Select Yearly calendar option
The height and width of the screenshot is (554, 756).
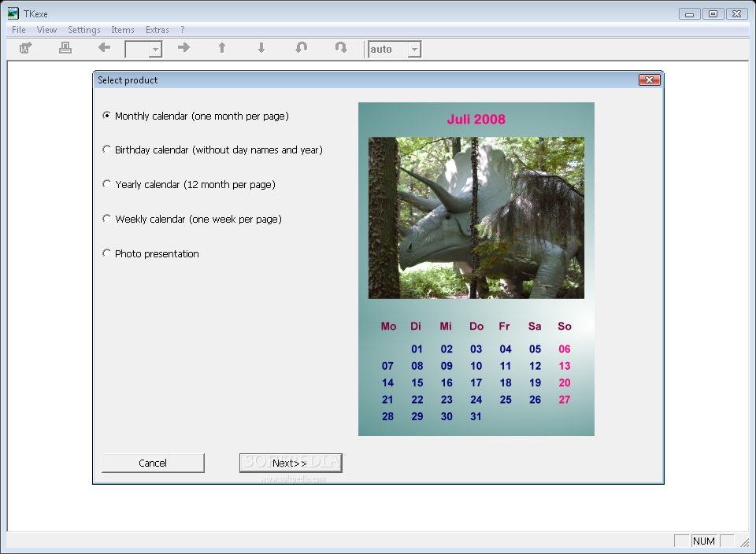click(189, 184)
